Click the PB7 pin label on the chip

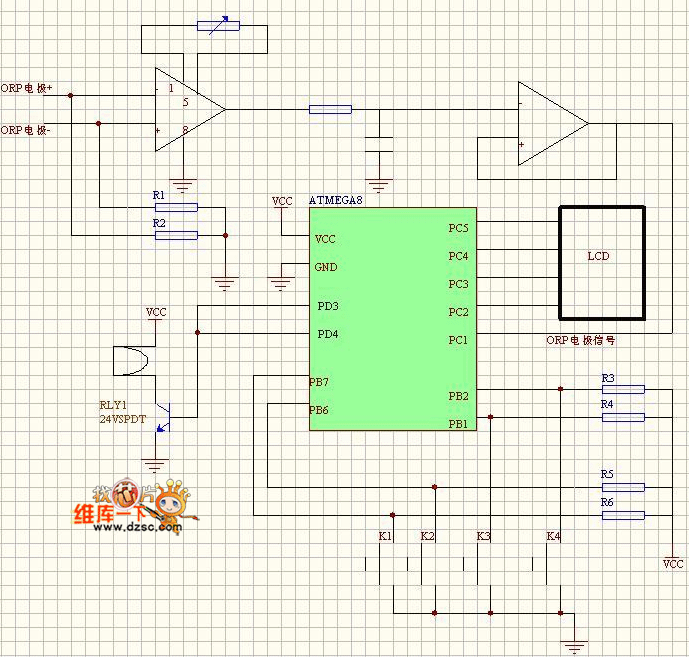tap(319, 382)
